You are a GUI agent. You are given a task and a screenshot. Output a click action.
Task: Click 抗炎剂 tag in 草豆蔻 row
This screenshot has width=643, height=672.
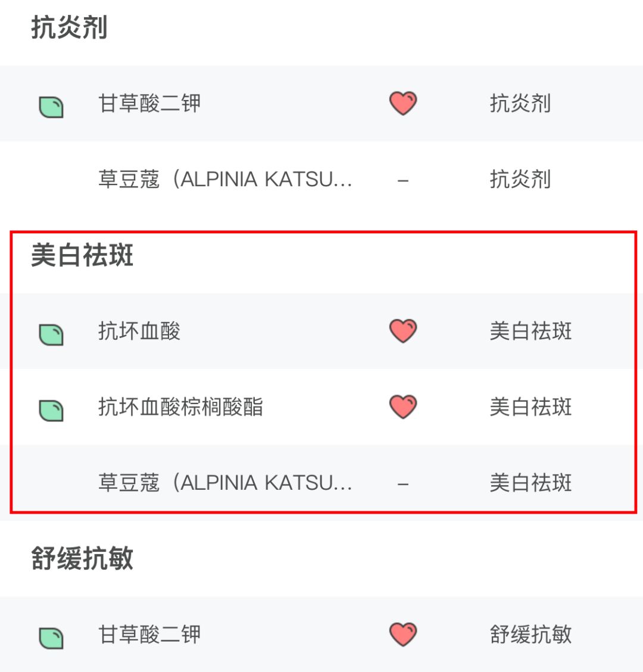(x=520, y=179)
